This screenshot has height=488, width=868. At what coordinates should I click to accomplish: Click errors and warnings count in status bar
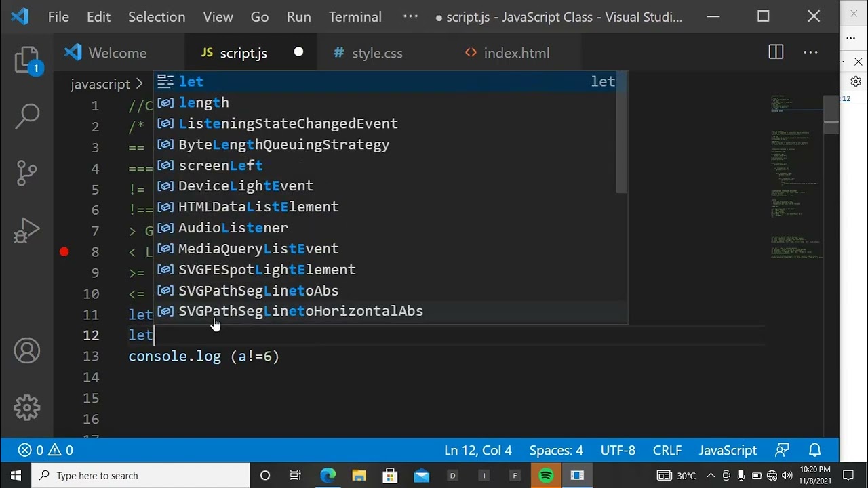tap(45, 450)
